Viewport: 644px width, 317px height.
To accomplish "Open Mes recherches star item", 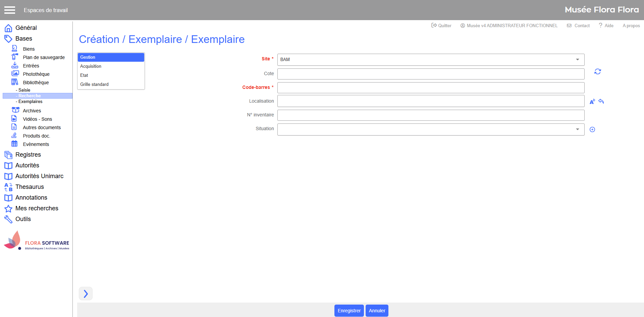I will coord(37,208).
